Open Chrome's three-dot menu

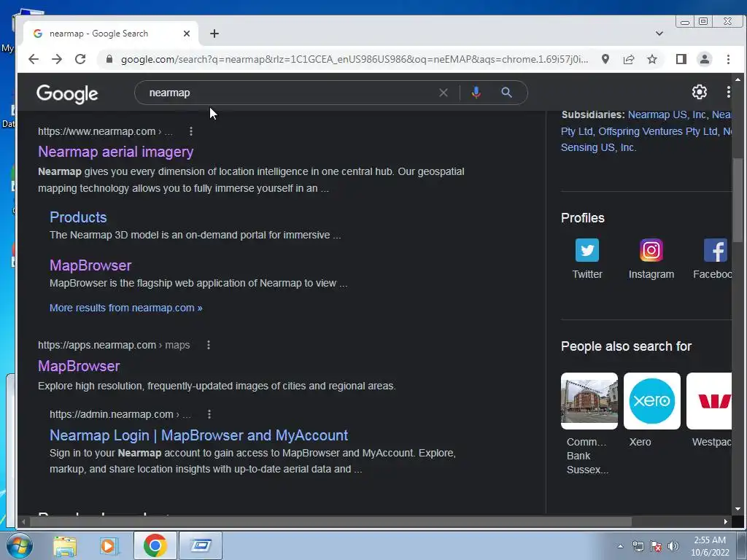tap(728, 59)
